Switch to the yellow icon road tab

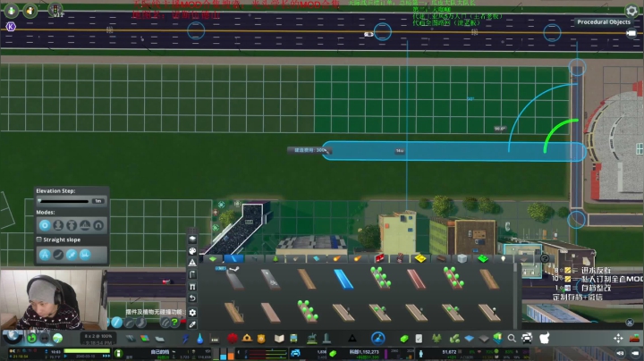(420, 259)
